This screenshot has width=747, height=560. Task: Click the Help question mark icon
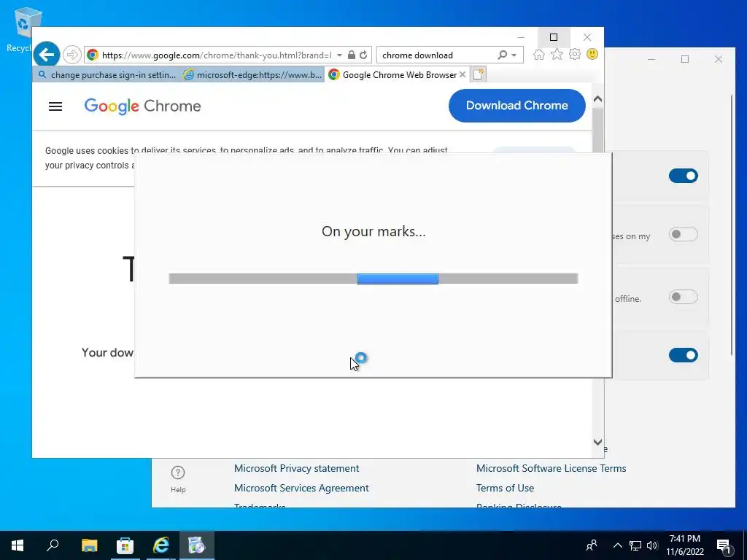click(178, 472)
